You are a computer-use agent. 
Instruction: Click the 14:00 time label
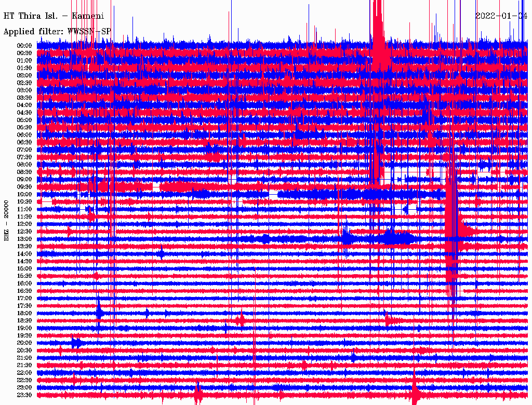pos(24,254)
